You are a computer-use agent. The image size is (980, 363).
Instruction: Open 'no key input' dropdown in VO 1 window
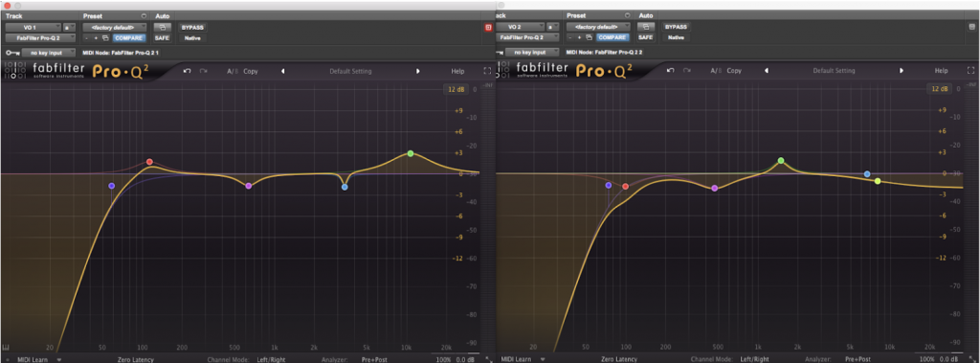[x=49, y=54]
